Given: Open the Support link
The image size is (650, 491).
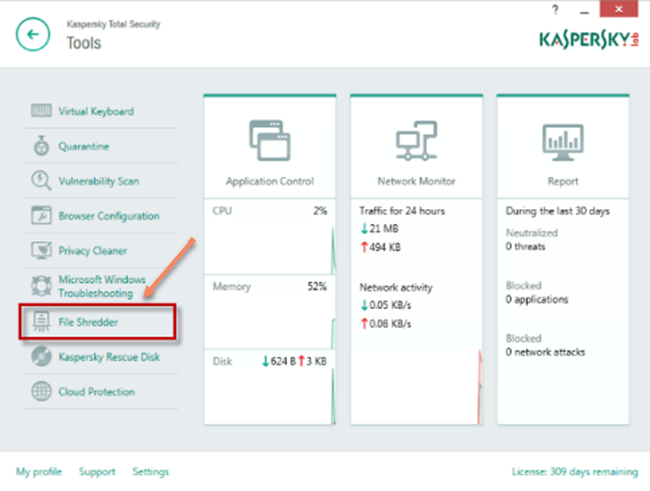Looking at the screenshot, I should (97, 472).
